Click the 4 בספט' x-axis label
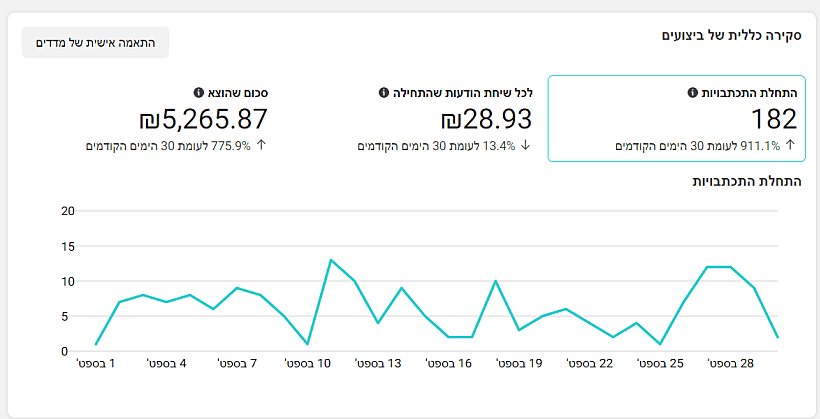 [167, 365]
